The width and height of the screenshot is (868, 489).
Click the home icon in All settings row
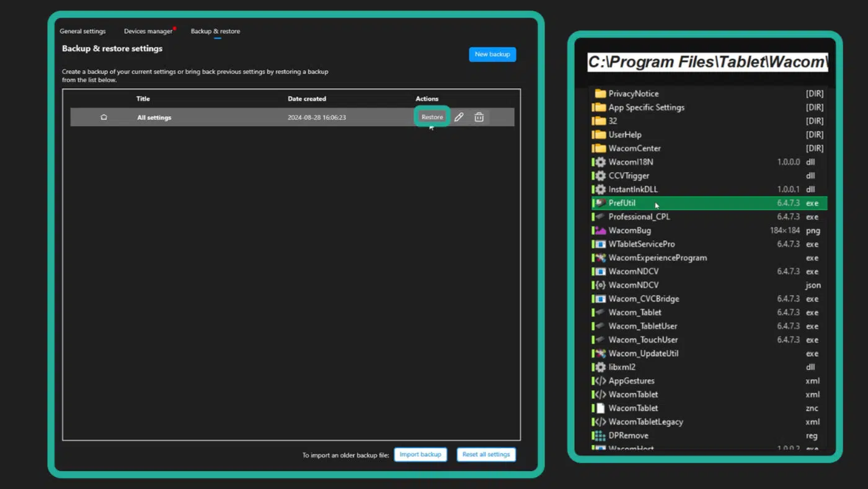click(104, 117)
